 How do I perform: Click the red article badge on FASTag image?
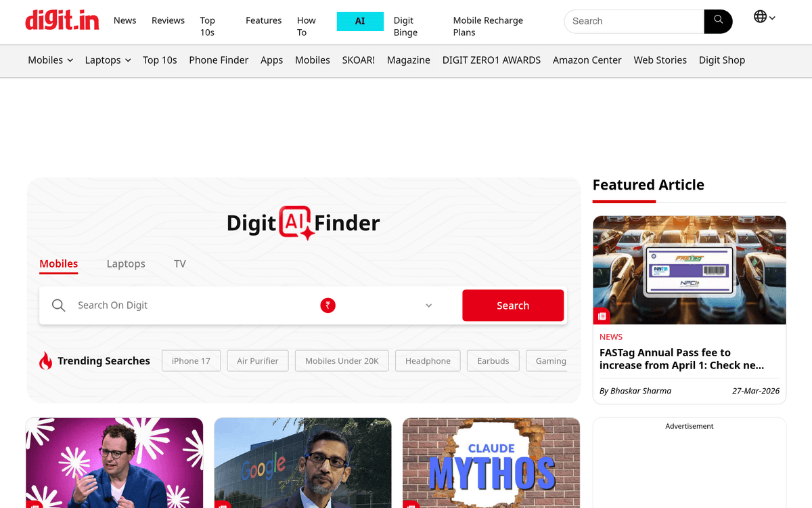pyautogui.click(x=602, y=316)
